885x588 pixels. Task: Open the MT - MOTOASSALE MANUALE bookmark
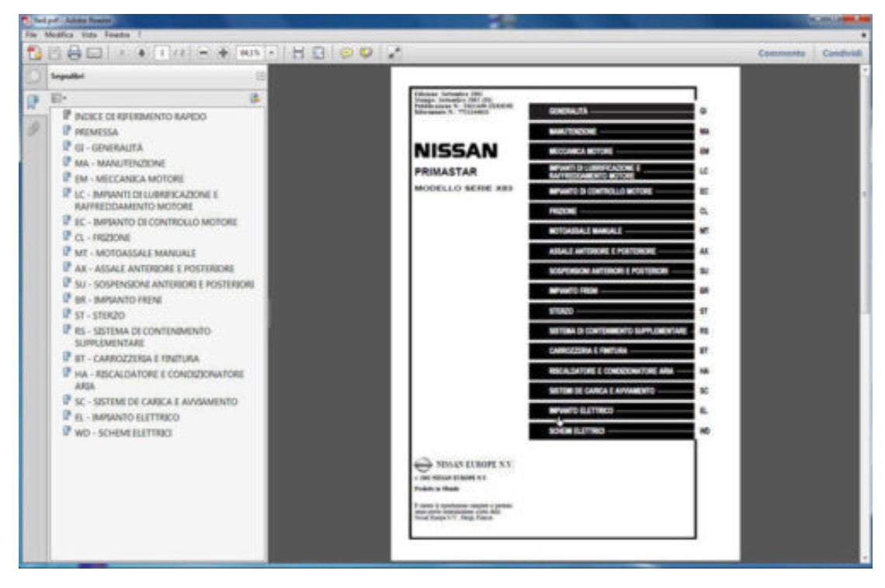(x=135, y=253)
